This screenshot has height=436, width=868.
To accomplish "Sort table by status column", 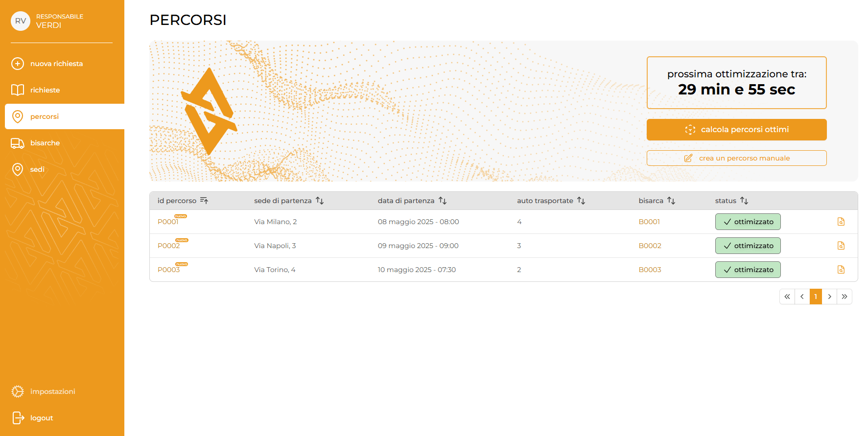I will 744,201.
